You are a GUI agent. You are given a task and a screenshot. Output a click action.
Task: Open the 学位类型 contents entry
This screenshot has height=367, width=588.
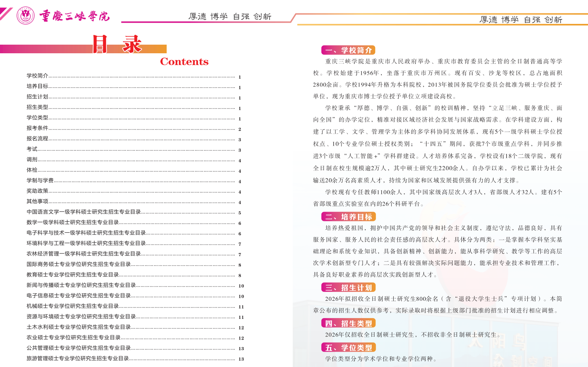tap(134, 118)
